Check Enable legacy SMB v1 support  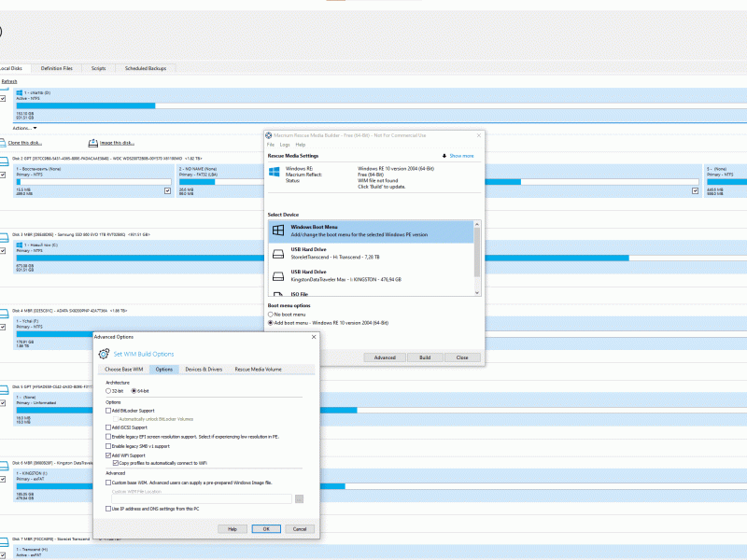tap(108, 446)
